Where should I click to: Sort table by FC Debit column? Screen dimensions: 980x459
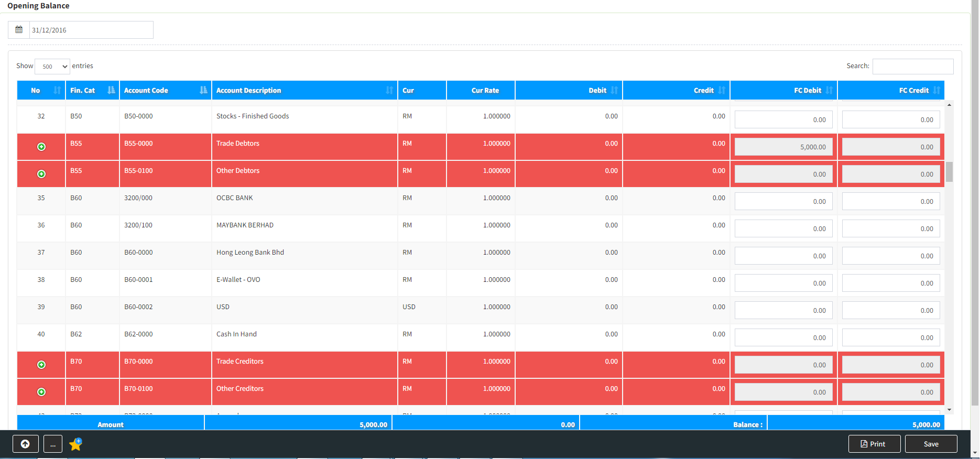point(783,90)
